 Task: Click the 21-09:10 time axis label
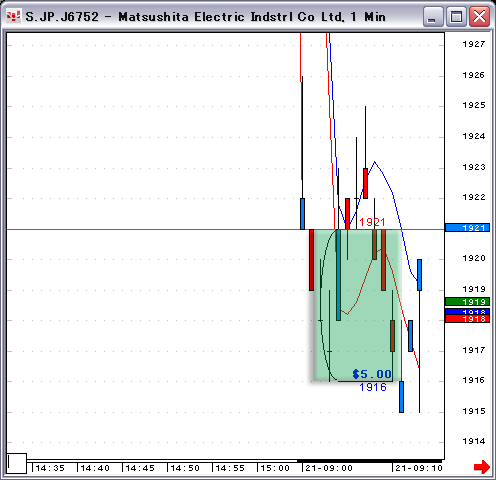click(419, 468)
